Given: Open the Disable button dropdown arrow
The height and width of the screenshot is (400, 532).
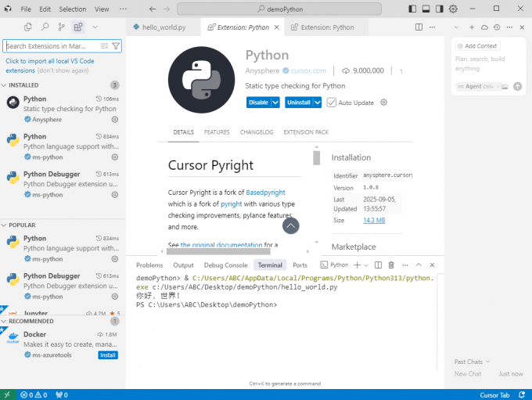Looking at the screenshot, I should [274, 103].
